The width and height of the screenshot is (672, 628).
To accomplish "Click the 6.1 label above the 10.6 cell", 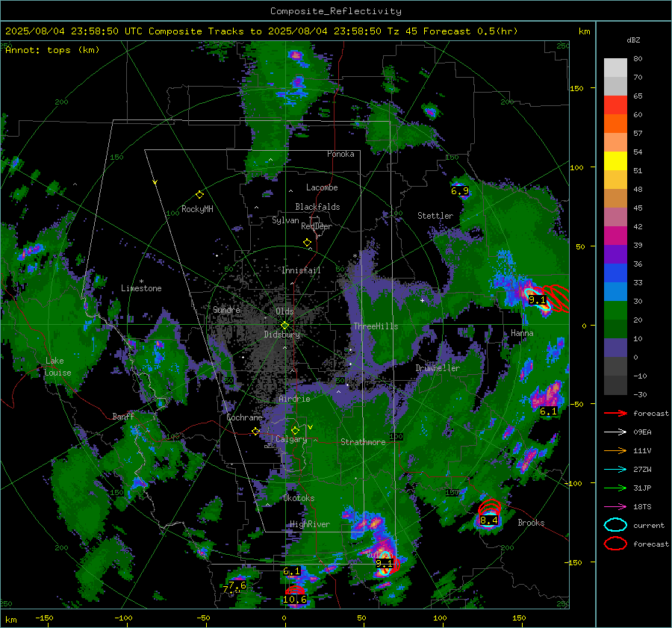I will pyautogui.click(x=291, y=571).
